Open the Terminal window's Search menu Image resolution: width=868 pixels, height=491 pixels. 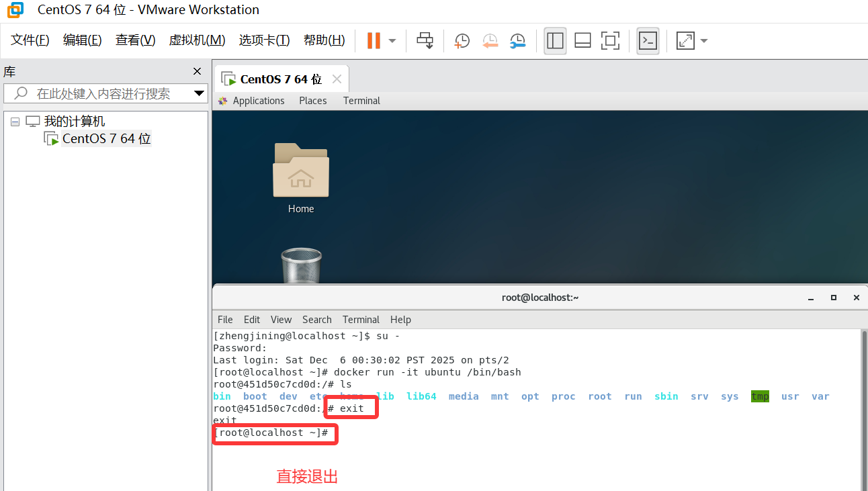pos(316,319)
